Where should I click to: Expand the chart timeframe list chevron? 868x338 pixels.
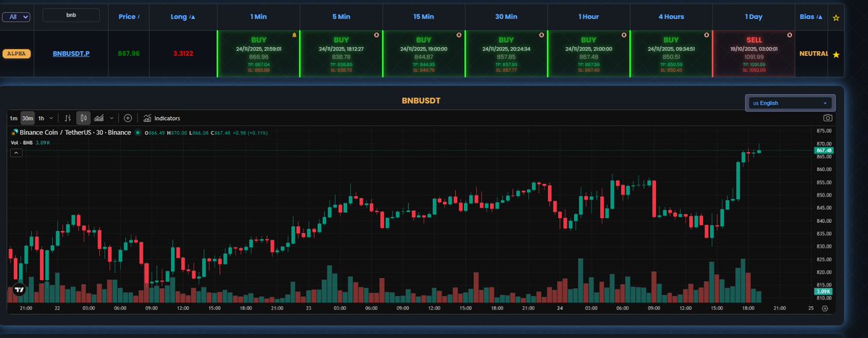(51, 119)
